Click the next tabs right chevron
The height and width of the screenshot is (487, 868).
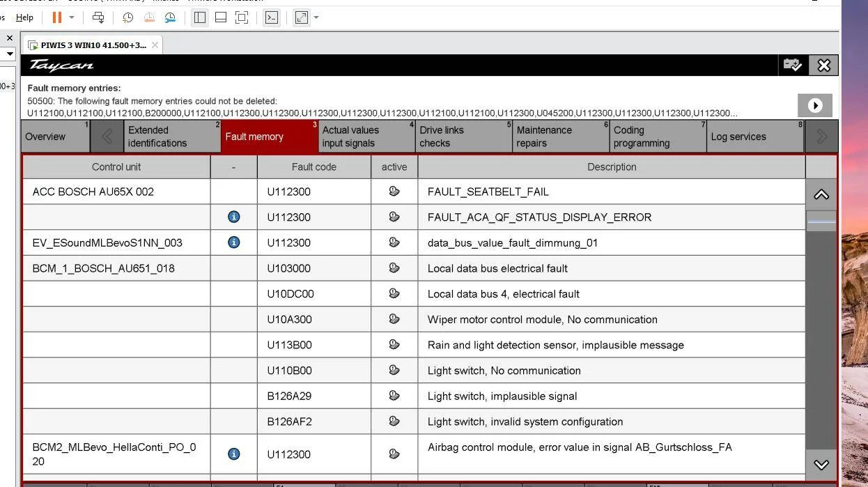(821, 137)
